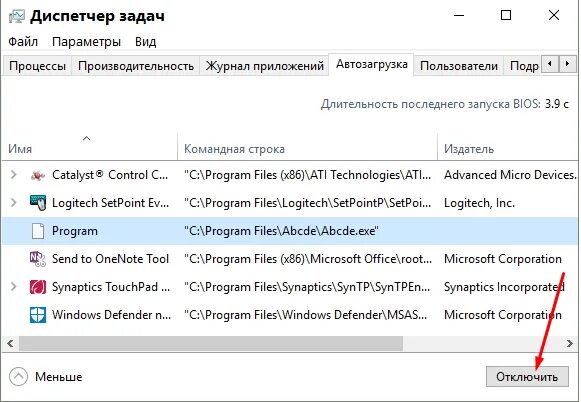Switch to the Пользователи tab

point(459,66)
